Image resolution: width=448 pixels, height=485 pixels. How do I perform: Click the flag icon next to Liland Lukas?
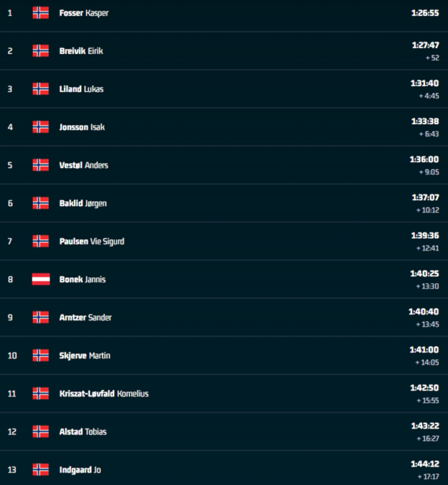pos(40,89)
